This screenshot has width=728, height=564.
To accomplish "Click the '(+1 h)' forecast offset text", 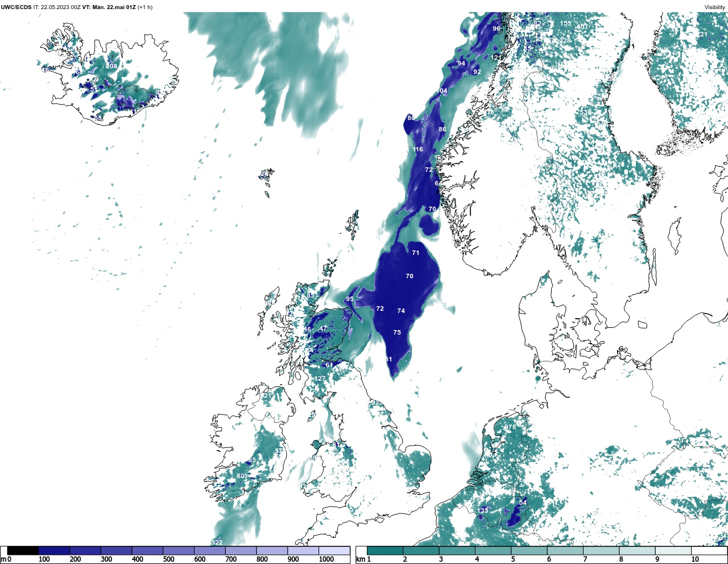I will tap(144, 7).
